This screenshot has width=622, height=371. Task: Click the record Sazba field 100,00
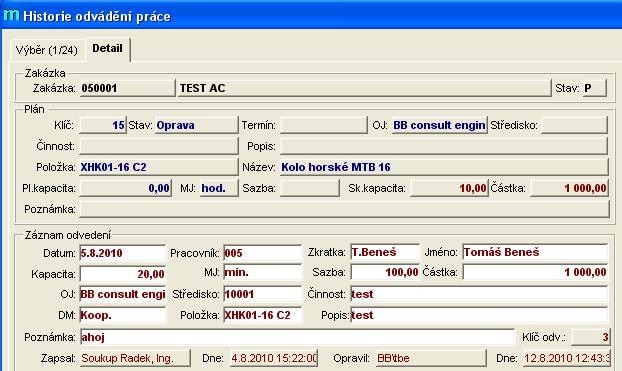tap(385, 272)
